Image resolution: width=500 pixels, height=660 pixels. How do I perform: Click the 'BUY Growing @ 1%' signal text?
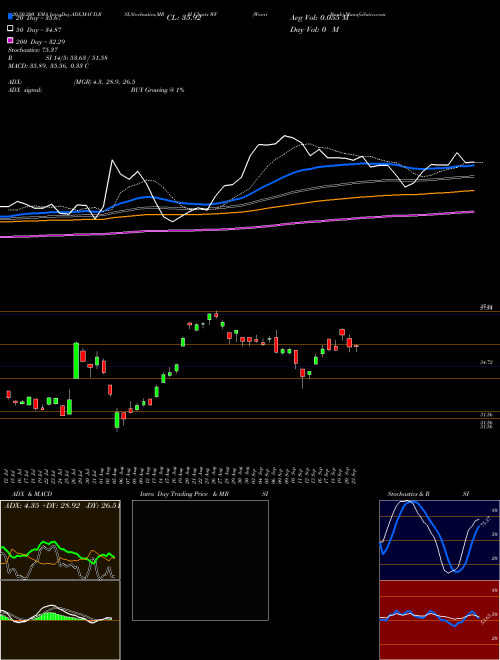tap(157, 90)
